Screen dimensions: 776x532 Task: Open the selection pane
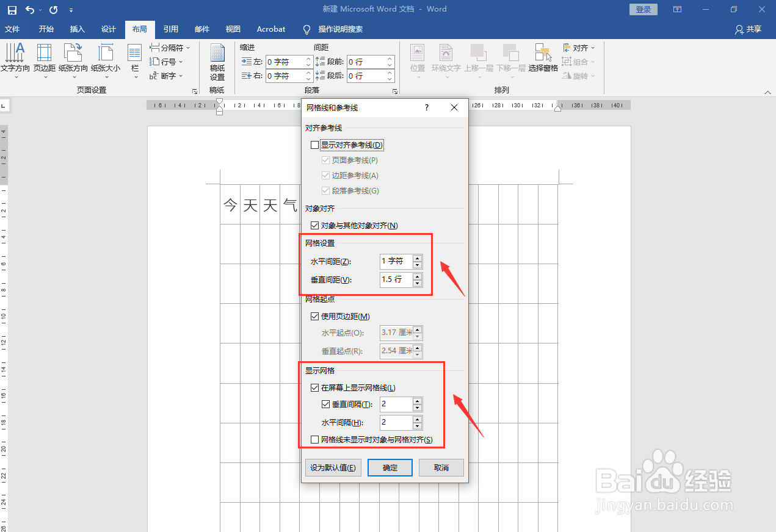pos(543,59)
